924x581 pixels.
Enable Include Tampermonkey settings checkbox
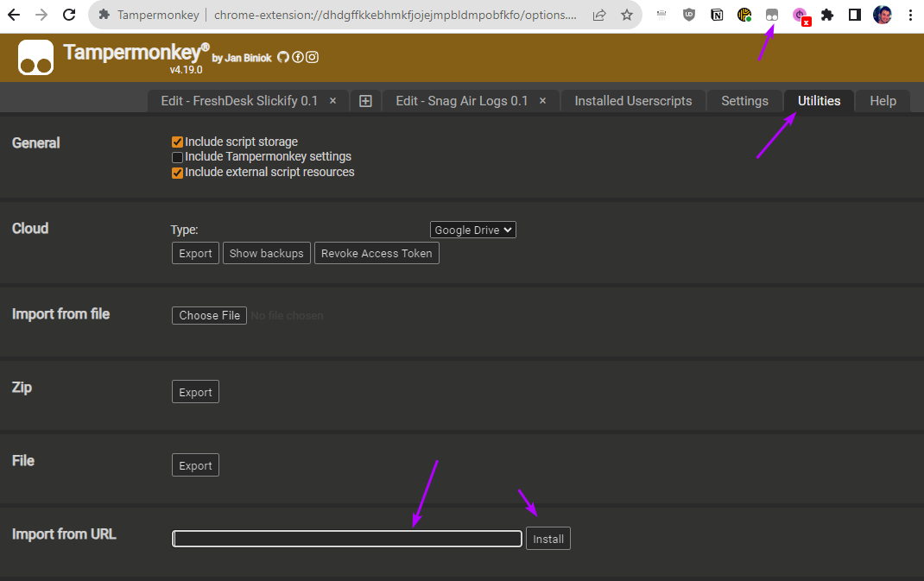177,157
